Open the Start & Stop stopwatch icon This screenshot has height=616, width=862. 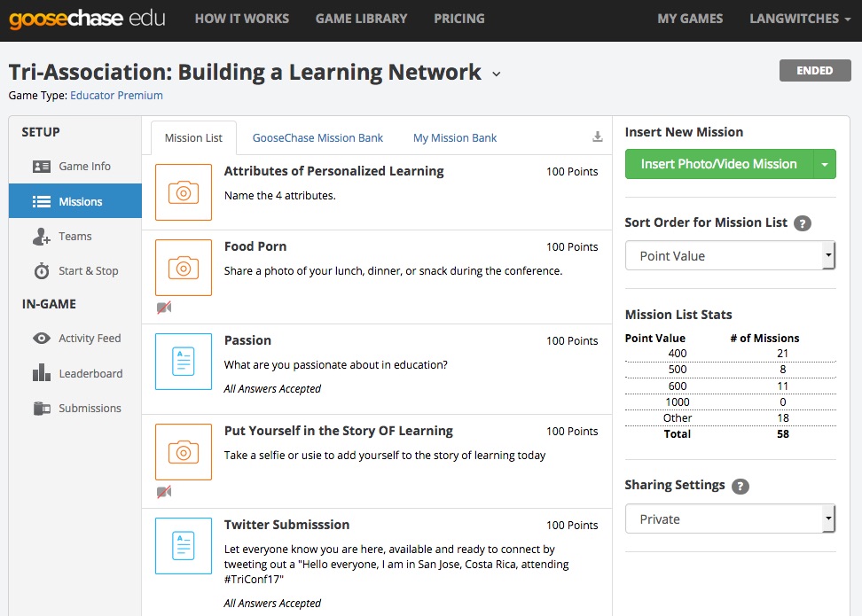(x=42, y=271)
